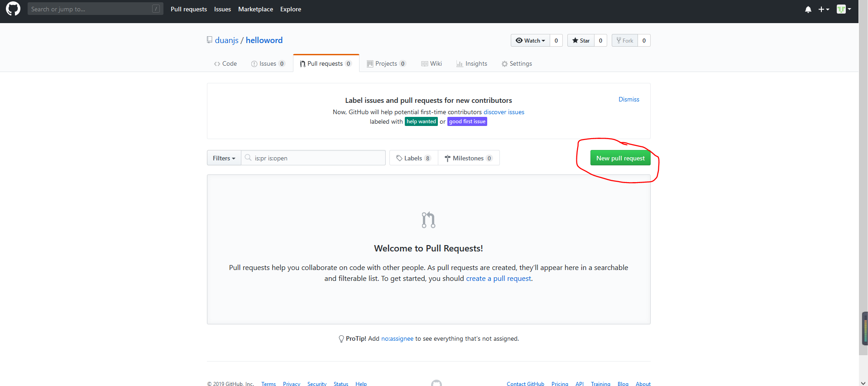Open the GitHub Octocat home logo
This screenshot has height=386, width=868.
click(13, 9)
